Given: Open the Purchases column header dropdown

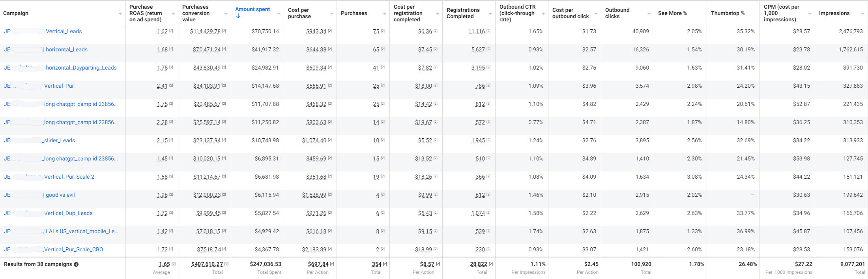Looking at the screenshot, I should [385, 14].
